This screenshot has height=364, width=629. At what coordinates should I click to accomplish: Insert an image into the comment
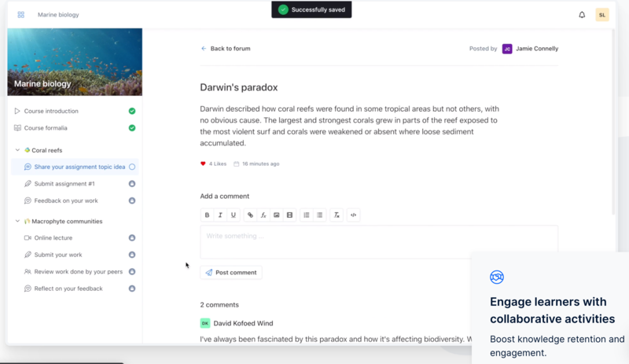(x=277, y=215)
